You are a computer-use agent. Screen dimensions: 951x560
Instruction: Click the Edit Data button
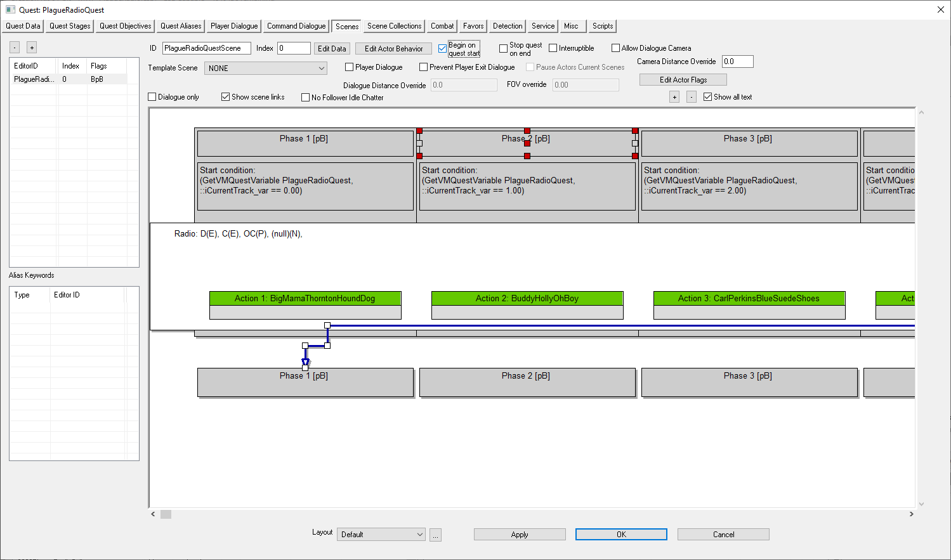pos(332,49)
